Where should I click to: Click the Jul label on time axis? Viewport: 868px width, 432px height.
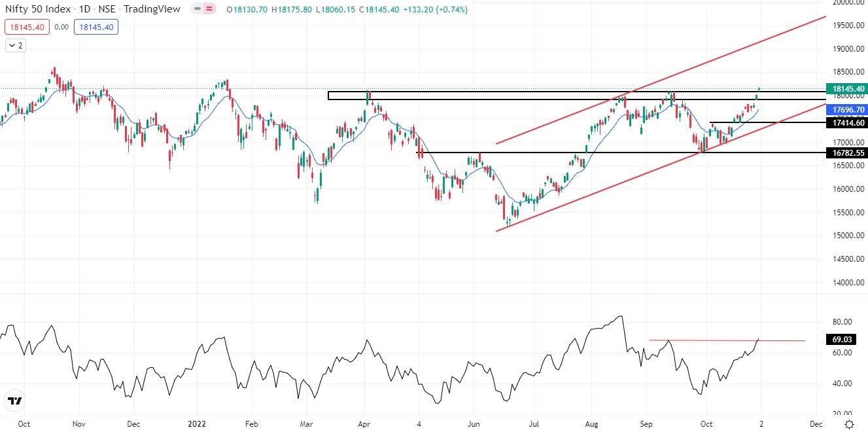click(x=534, y=423)
